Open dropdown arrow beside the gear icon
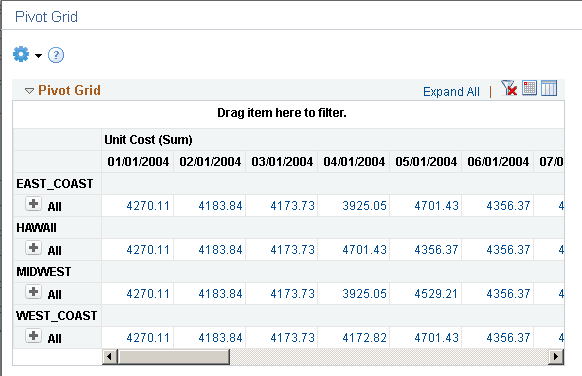The width and height of the screenshot is (582, 376). pyautogui.click(x=38, y=56)
